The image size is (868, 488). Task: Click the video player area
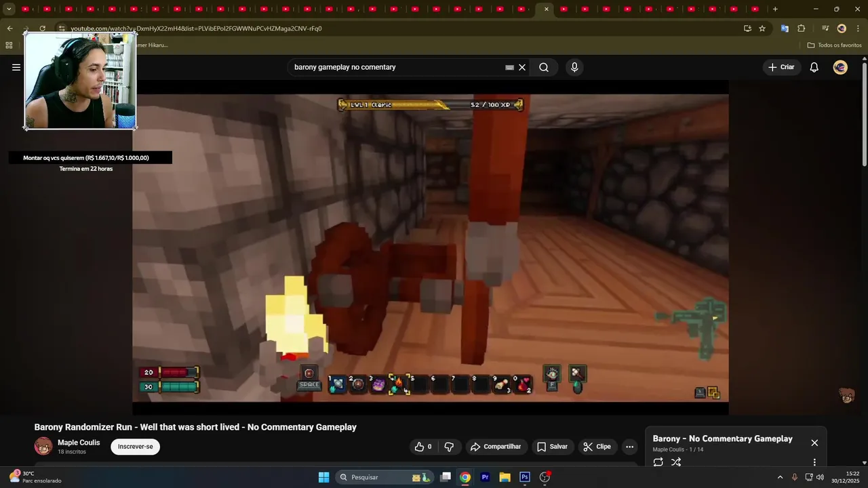[431, 247]
